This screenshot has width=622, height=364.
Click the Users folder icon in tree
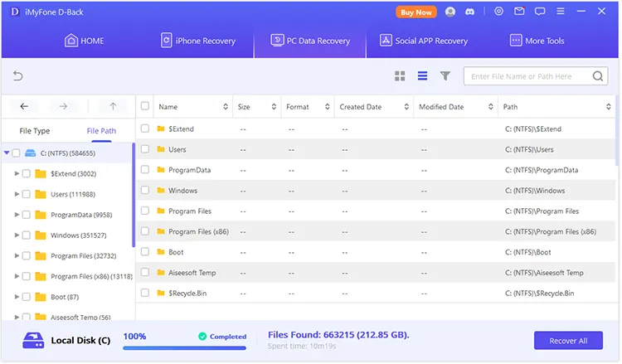tap(41, 194)
